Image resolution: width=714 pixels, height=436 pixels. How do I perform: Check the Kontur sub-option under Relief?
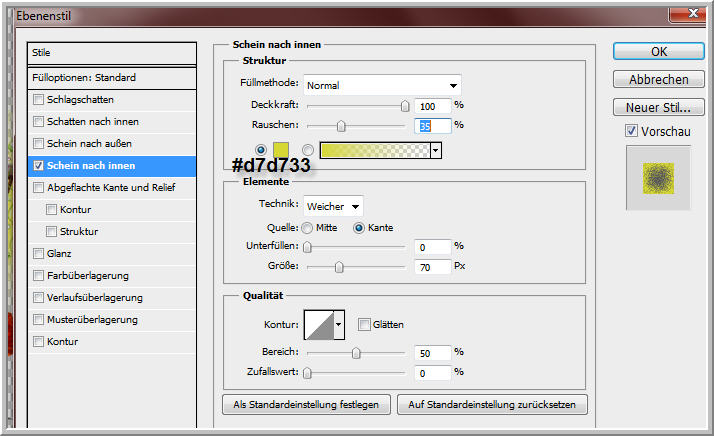coord(51,209)
